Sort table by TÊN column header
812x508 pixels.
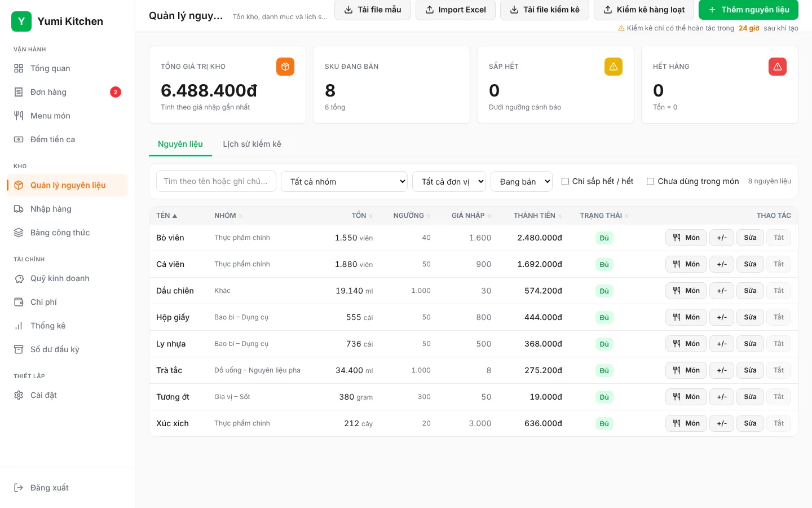tap(166, 216)
